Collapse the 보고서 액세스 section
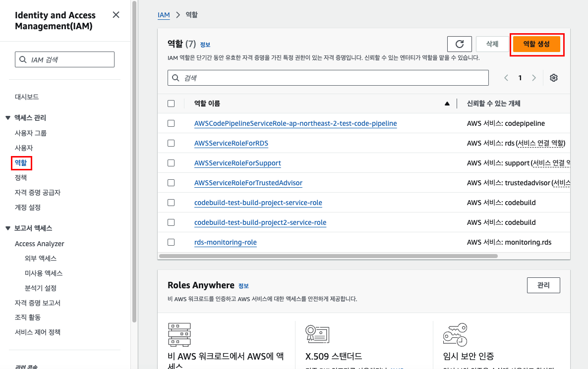 8,228
